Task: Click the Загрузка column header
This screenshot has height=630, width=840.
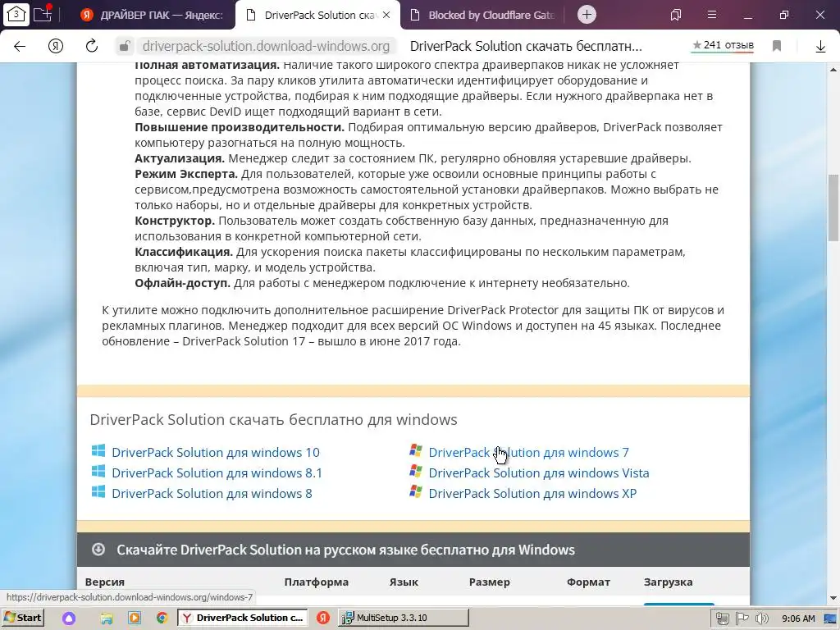Action: click(x=668, y=582)
